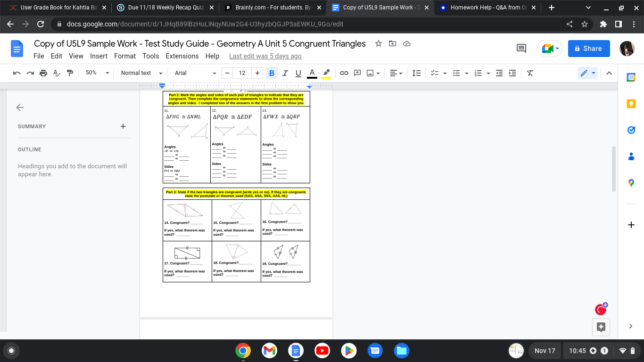This screenshot has height=362, width=644.
Task: Clear formatting of selected text
Action: (529, 73)
